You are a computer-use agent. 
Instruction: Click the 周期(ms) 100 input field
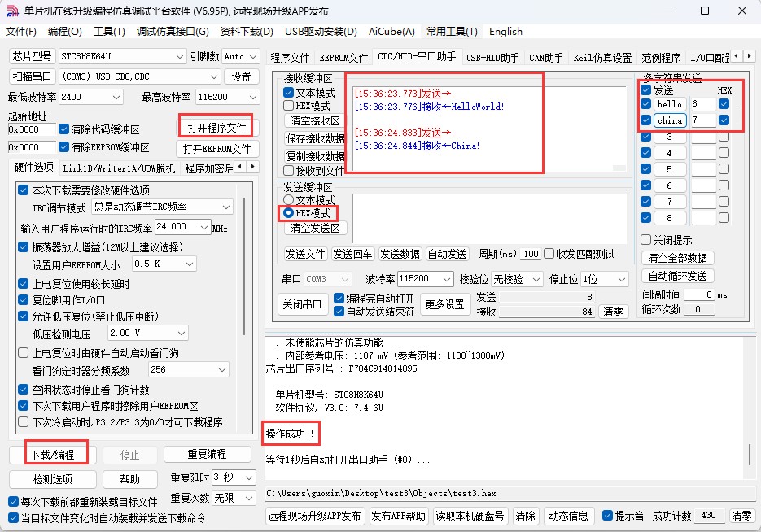pyautogui.click(x=531, y=254)
